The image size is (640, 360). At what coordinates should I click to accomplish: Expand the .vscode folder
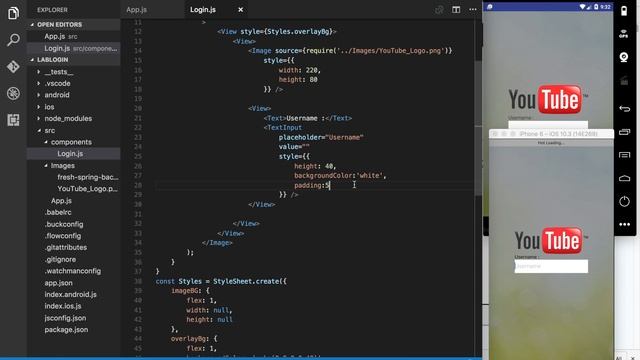tap(58, 83)
